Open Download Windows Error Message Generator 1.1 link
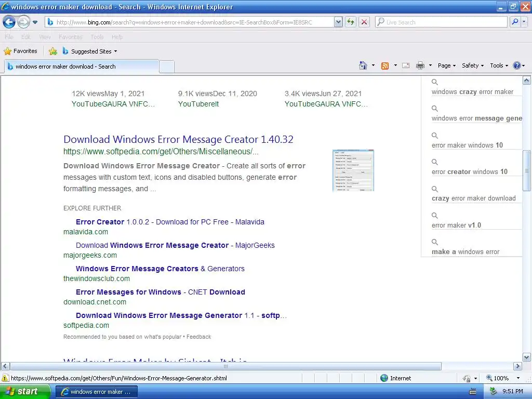532x399 pixels. pyautogui.click(x=181, y=315)
